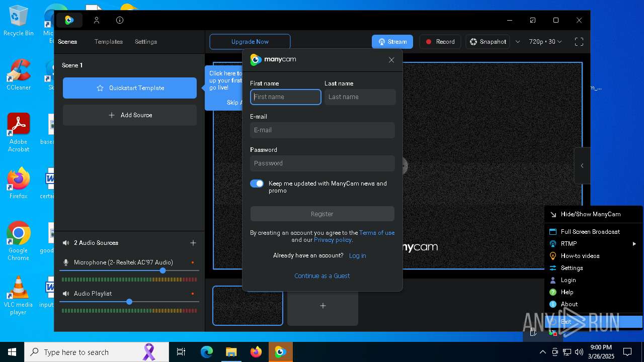The height and width of the screenshot is (362, 644).
Task: Open Google Chrome desktop icon
Action: click(x=19, y=241)
